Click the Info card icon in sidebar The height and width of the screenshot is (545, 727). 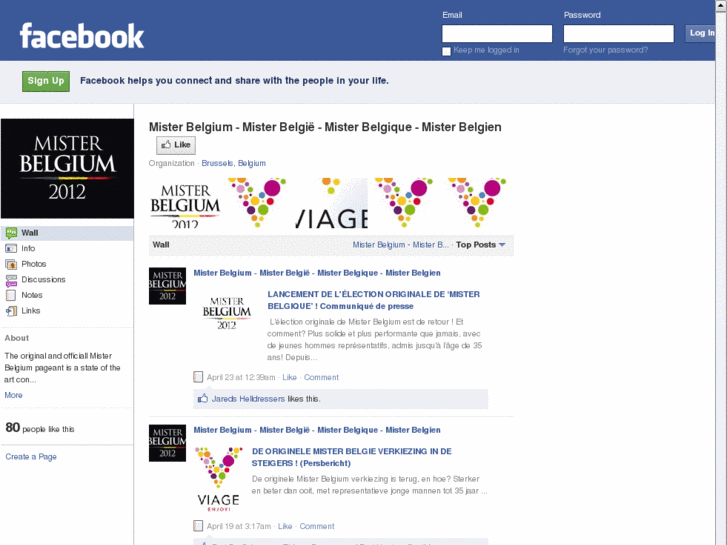(x=11, y=249)
